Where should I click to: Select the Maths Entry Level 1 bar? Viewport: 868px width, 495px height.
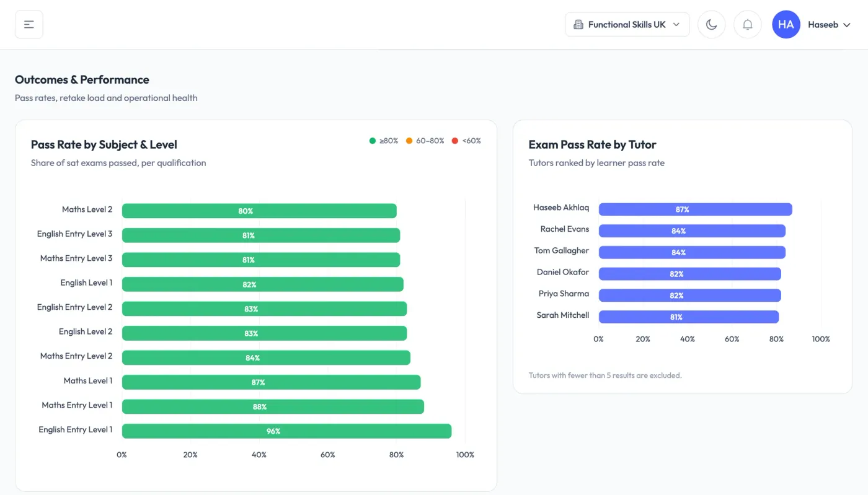pos(273,406)
